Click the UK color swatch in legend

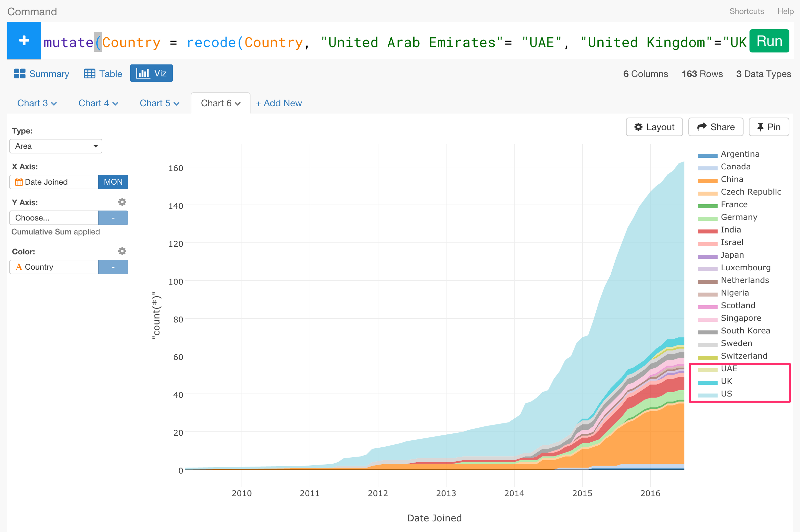tap(707, 382)
